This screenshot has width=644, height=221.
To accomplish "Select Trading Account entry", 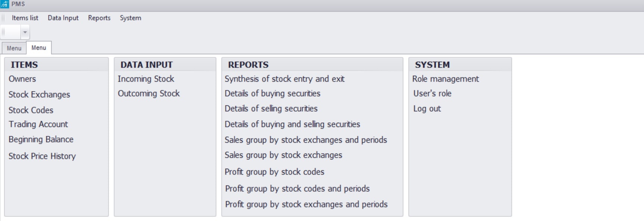I will [38, 124].
